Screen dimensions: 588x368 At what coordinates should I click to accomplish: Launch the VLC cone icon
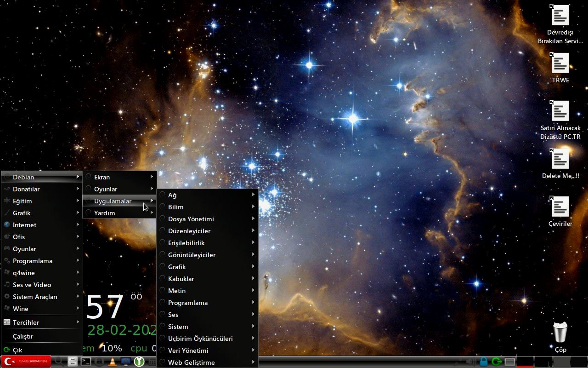coord(112,362)
